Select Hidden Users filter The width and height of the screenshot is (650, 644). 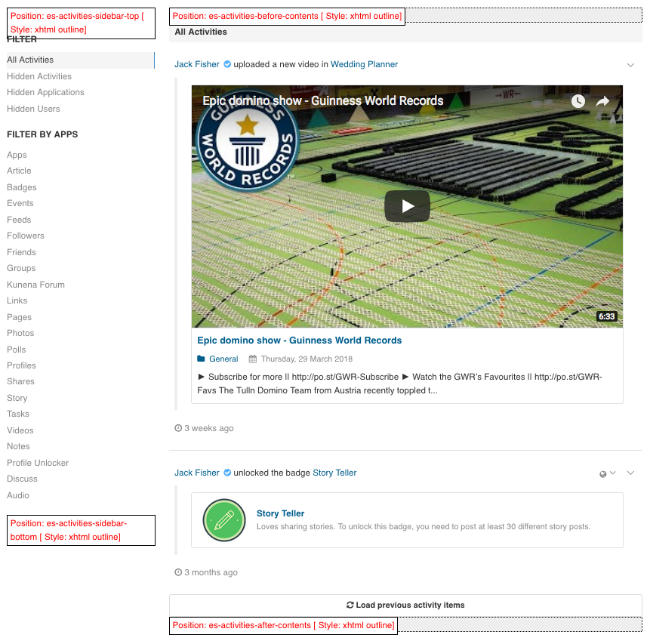33,109
